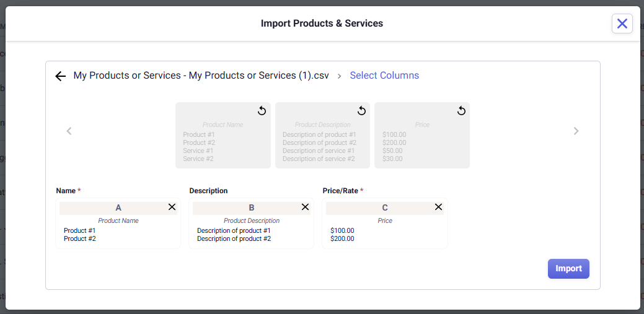The height and width of the screenshot is (314, 644).
Task: Click the back arrow beside the file name
Action: click(60, 76)
